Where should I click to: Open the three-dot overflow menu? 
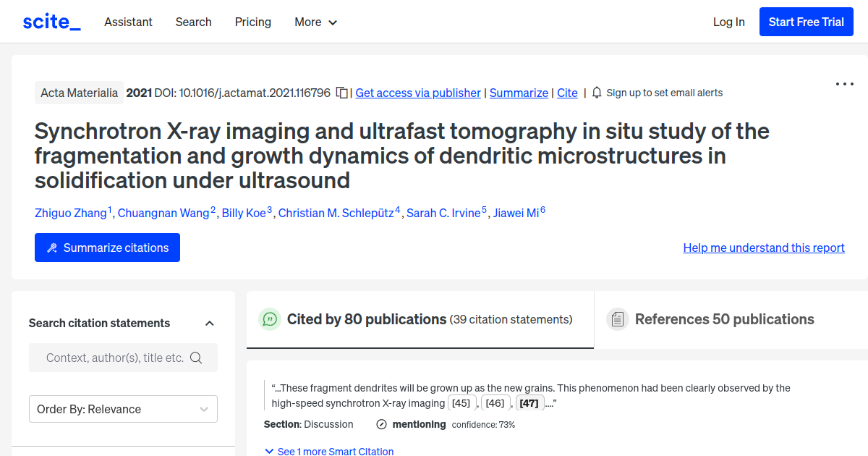(x=844, y=84)
